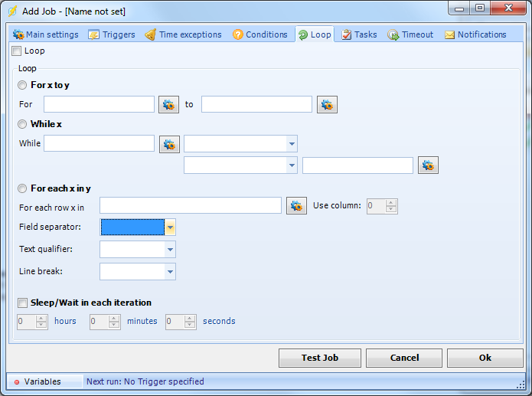
Task: Expand the Text qualifier dropdown
Action: (x=169, y=250)
